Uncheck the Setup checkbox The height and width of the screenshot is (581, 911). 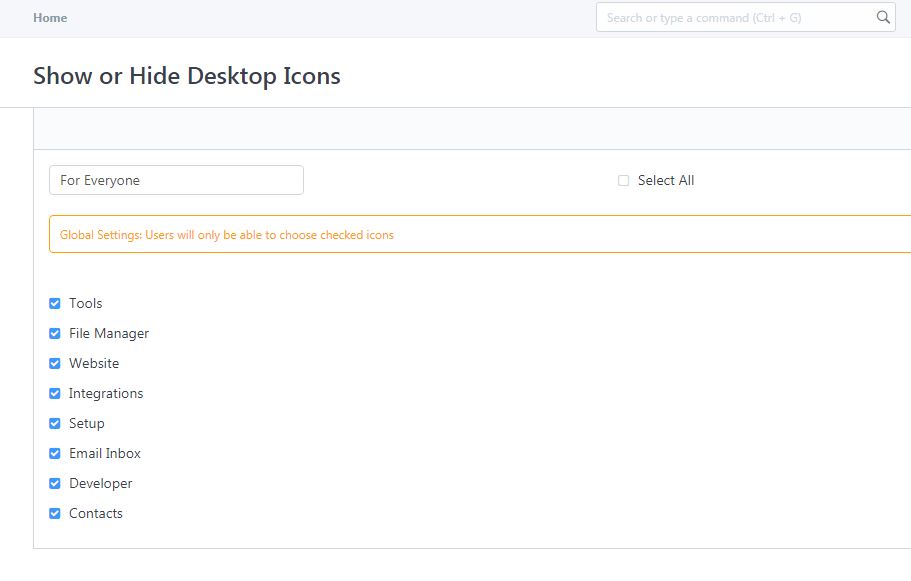[x=55, y=424]
